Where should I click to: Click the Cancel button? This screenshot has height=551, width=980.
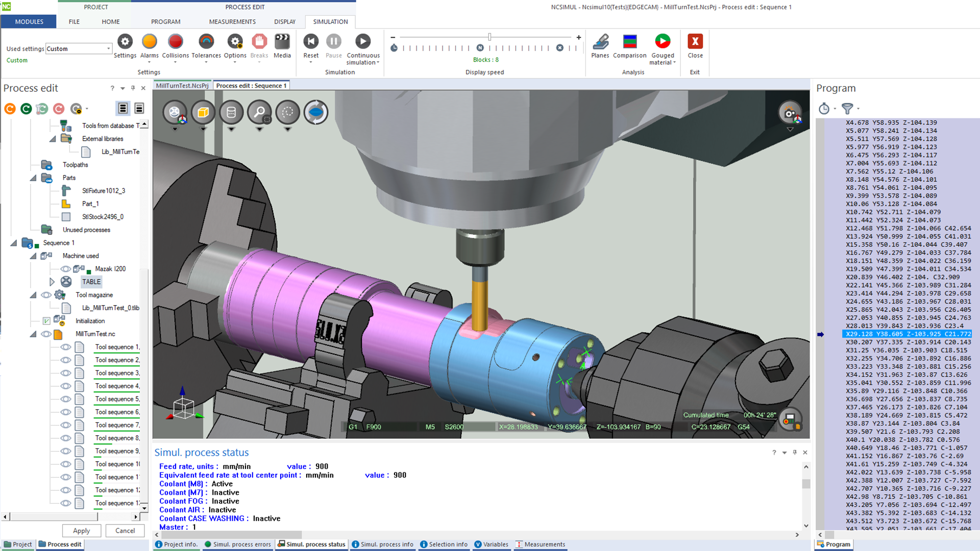125,531
